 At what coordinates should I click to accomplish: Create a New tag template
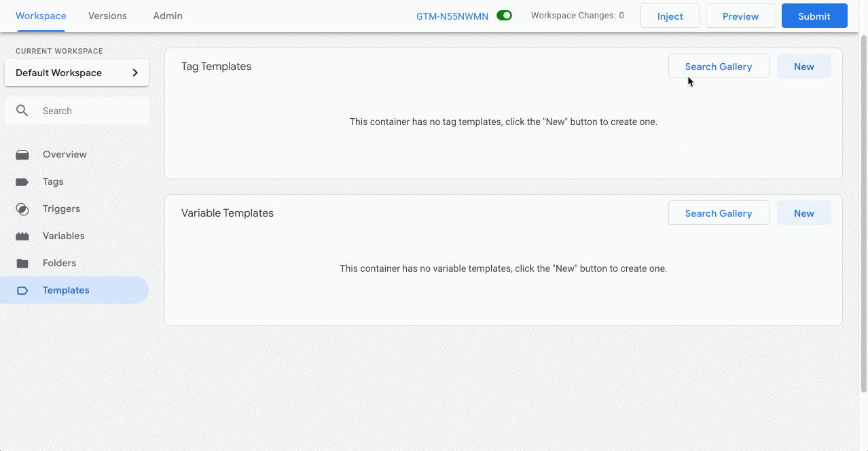[803, 66]
